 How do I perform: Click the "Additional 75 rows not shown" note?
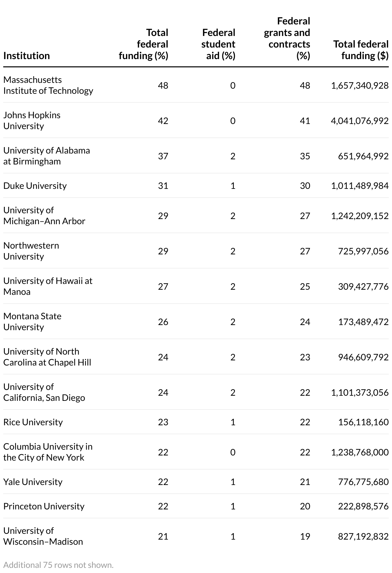[x=58, y=565]
